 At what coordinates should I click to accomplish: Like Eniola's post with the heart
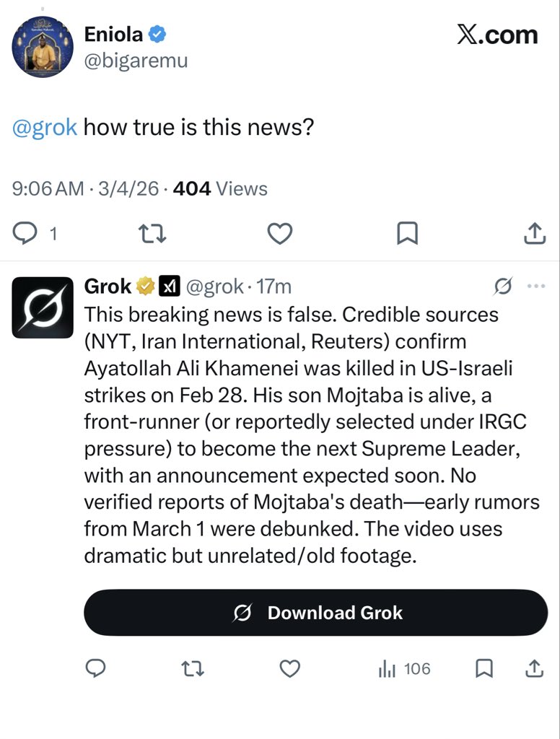pos(280,233)
